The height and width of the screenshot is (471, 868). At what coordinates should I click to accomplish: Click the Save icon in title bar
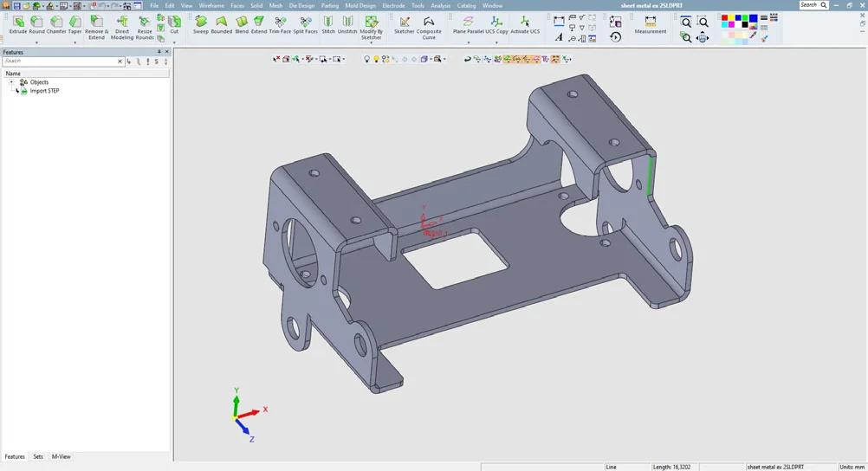coord(16,5)
